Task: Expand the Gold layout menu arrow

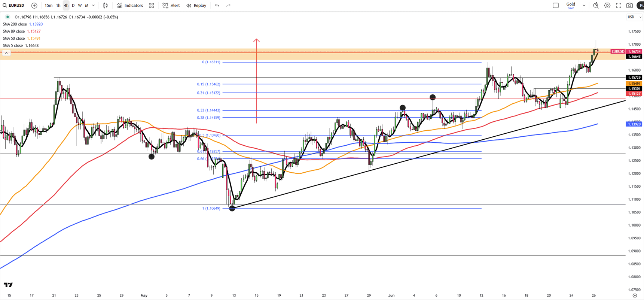Action: 584,6
